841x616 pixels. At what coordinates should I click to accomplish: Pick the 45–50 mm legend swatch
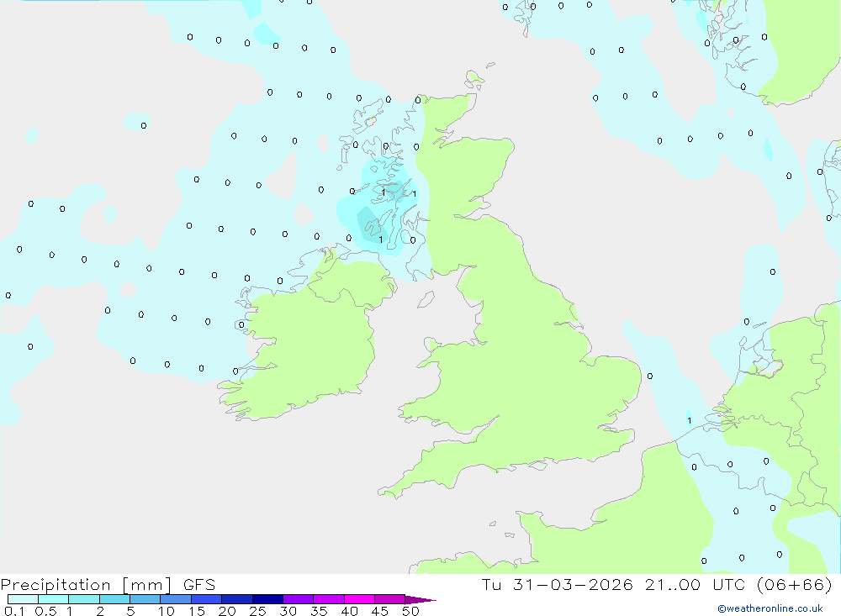coord(390,599)
